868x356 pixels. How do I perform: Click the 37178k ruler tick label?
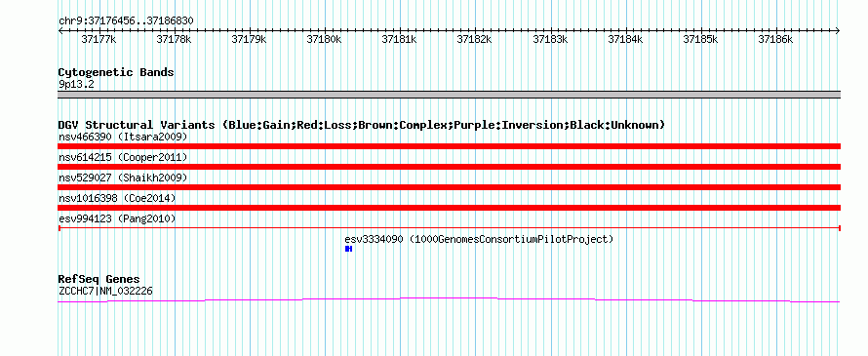click(x=174, y=39)
